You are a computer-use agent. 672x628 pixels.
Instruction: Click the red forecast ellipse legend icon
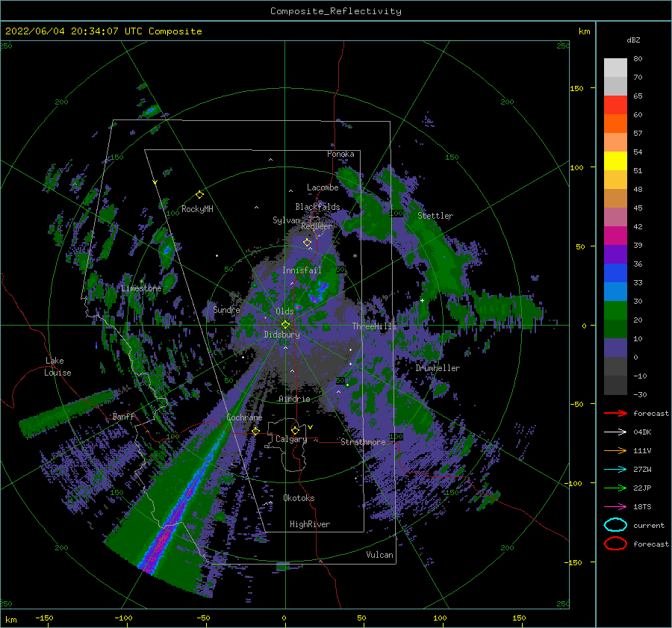click(x=615, y=544)
